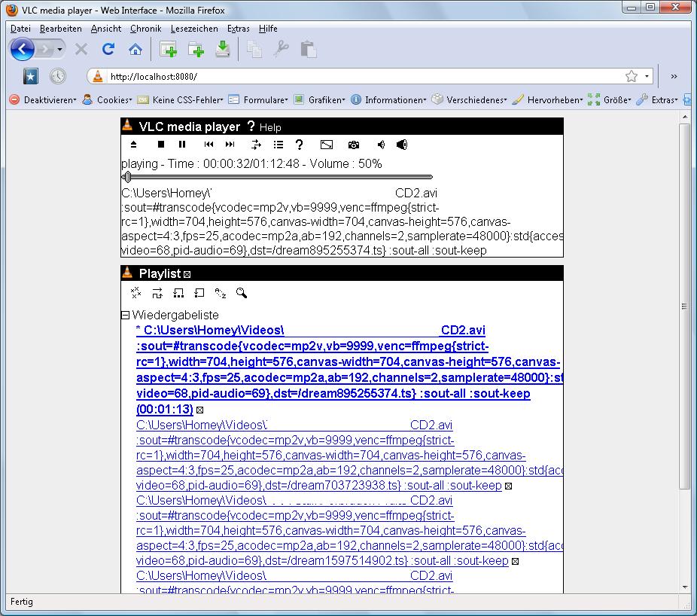Screen dimensions: 697x616
Task: Jump to the previous playlist track
Action: pos(208,145)
